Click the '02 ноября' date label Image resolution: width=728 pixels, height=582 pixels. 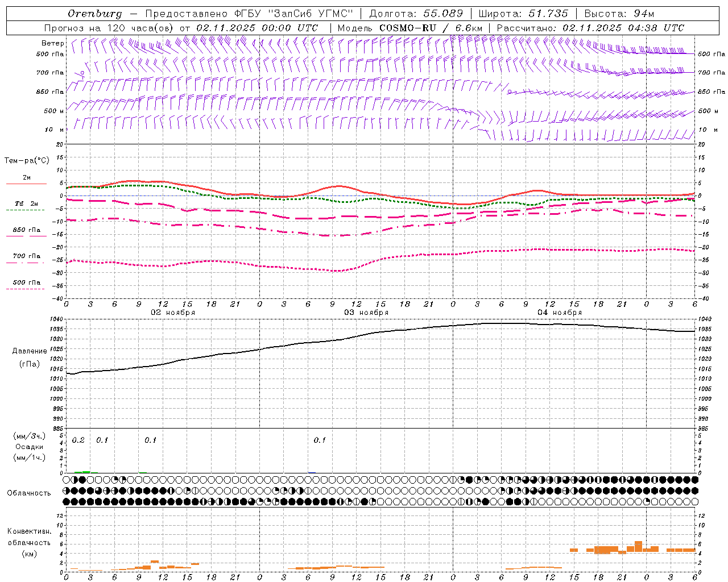coord(173,313)
